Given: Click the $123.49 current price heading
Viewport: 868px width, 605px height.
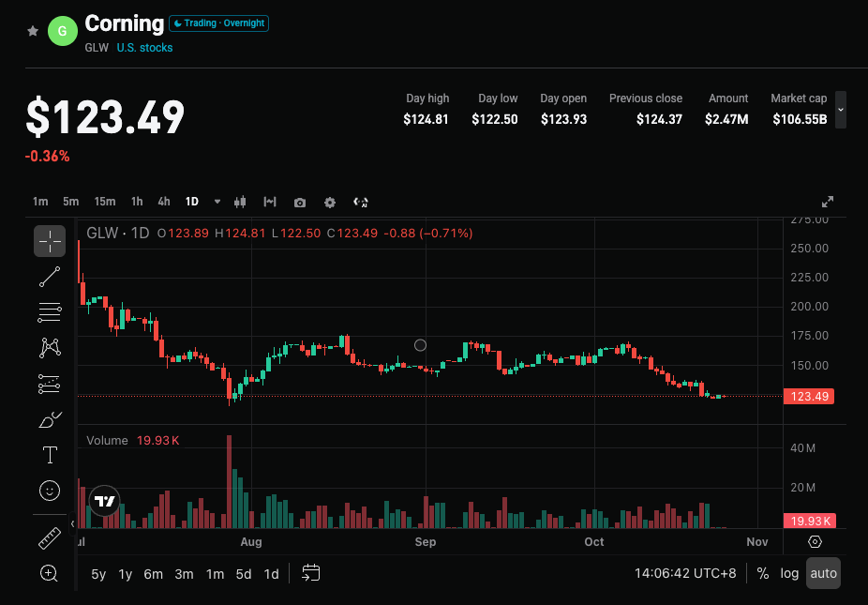Looking at the screenshot, I should coord(105,117).
